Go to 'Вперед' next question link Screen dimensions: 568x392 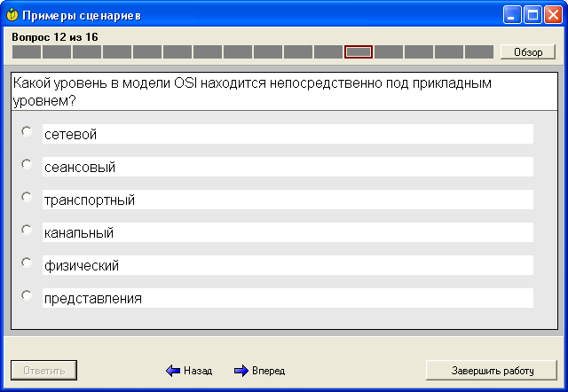[x=268, y=371]
